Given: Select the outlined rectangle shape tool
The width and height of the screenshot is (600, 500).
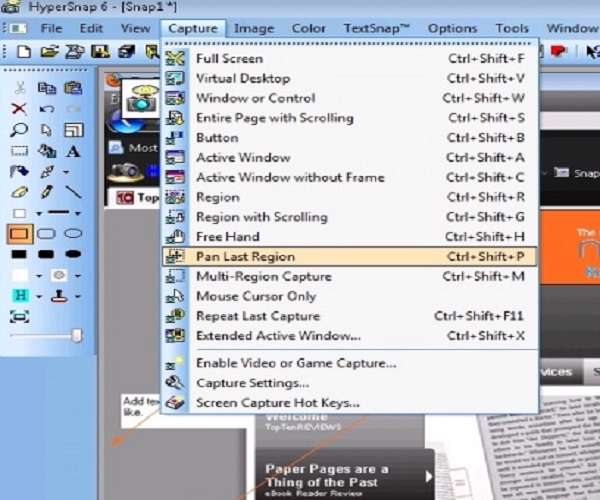Looking at the screenshot, I should click(x=19, y=234).
